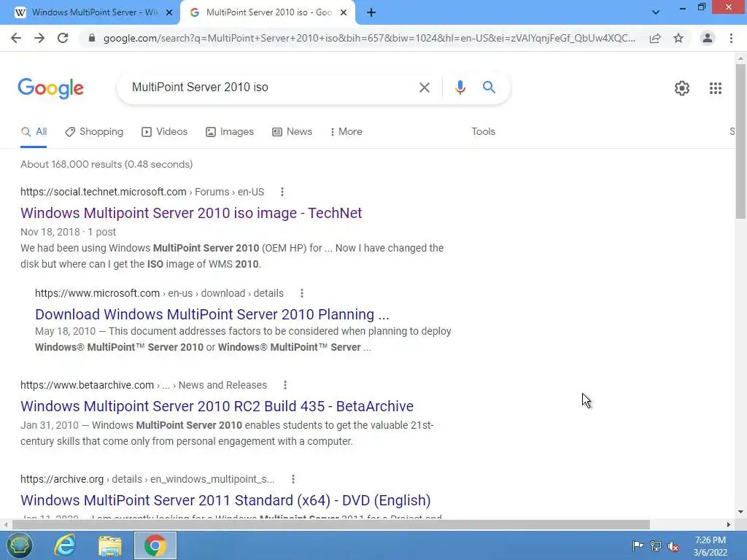Open the Action Center flag tray icon

click(638, 546)
